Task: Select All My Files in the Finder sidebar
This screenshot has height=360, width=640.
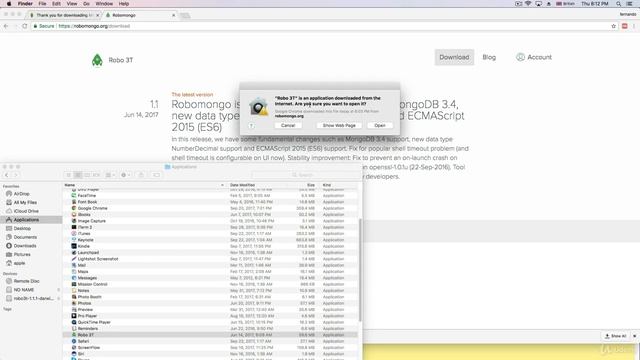Action: 25,202
